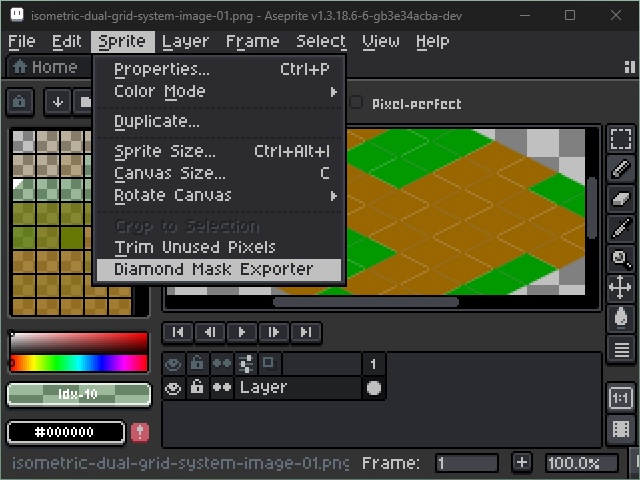
Task: Click the 100.0% zoom field
Action: [x=582, y=463]
